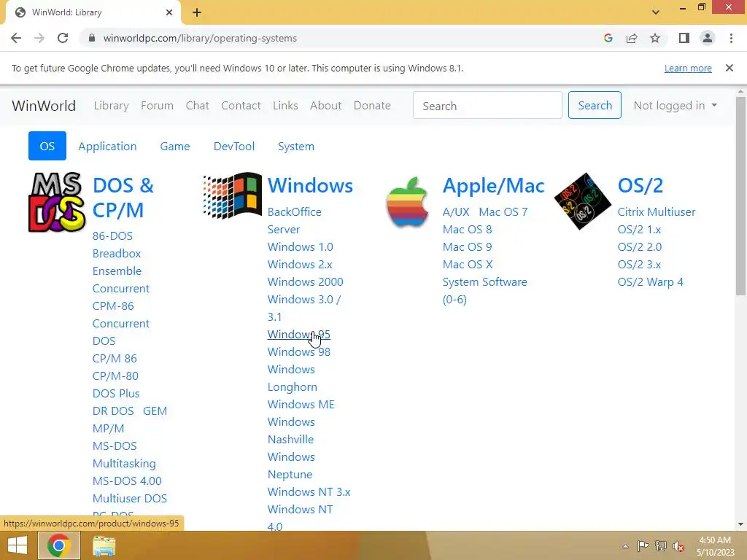Reload the current page

click(63, 38)
